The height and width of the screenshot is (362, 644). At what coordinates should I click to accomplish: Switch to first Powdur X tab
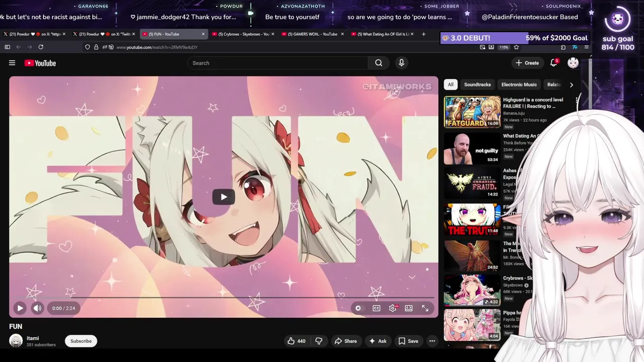pyautogui.click(x=35, y=34)
